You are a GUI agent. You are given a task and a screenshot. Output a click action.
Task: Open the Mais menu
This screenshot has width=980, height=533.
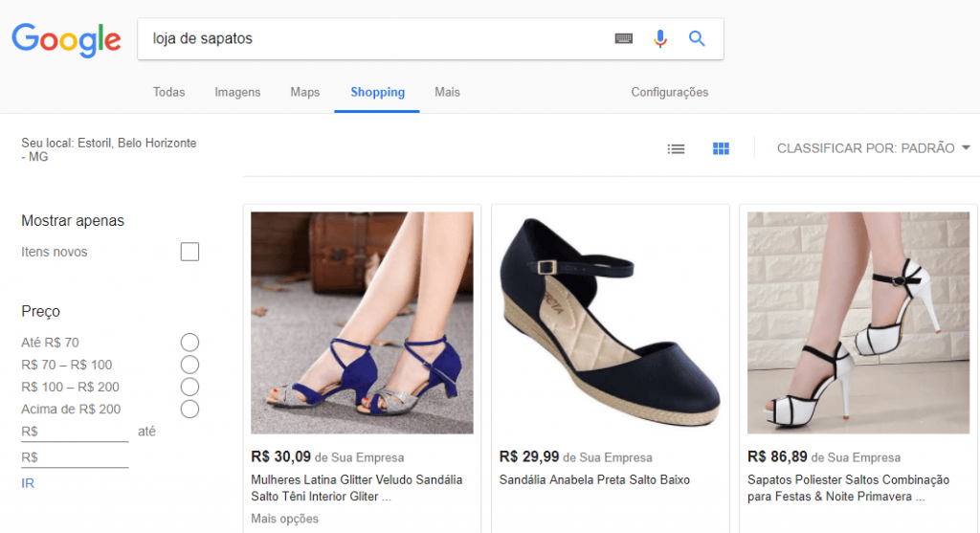447,92
